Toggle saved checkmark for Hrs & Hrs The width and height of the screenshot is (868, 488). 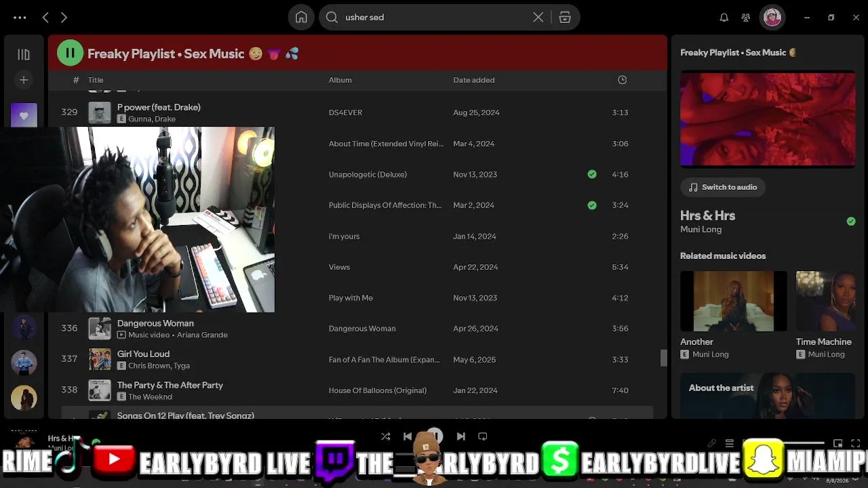(x=851, y=221)
